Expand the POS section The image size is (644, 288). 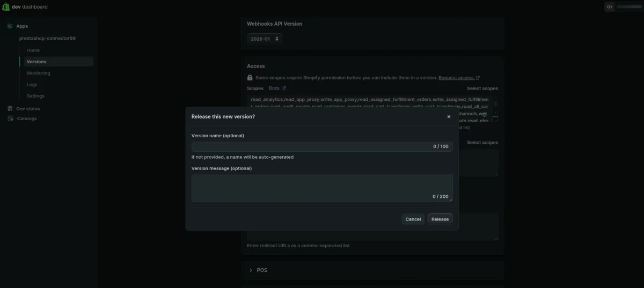[x=251, y=270]
